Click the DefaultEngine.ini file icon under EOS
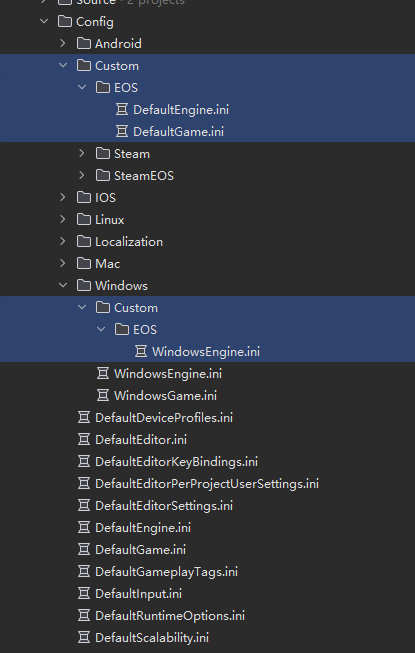This screenshot has width=415, height=653. click(x=122, y=110)
